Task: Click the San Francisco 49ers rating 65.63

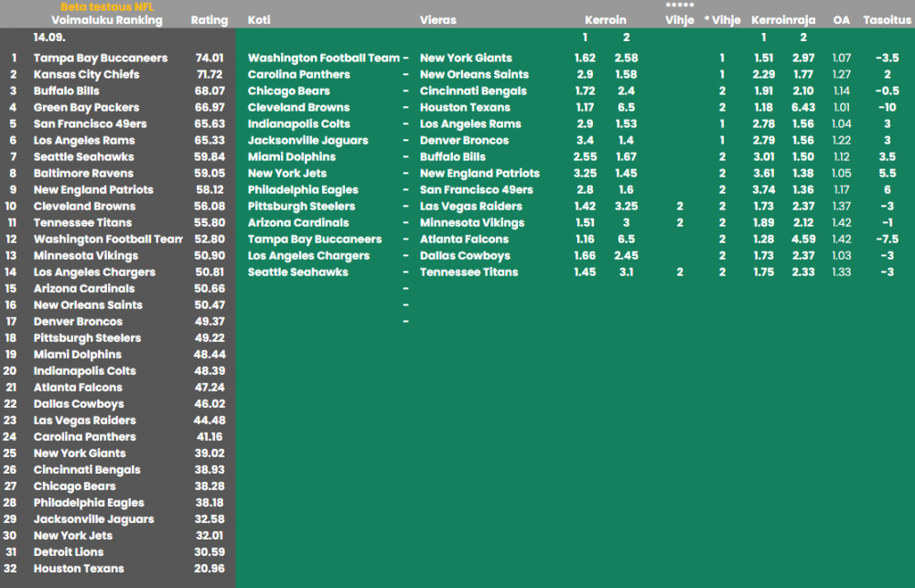Action: click(210, 123)
